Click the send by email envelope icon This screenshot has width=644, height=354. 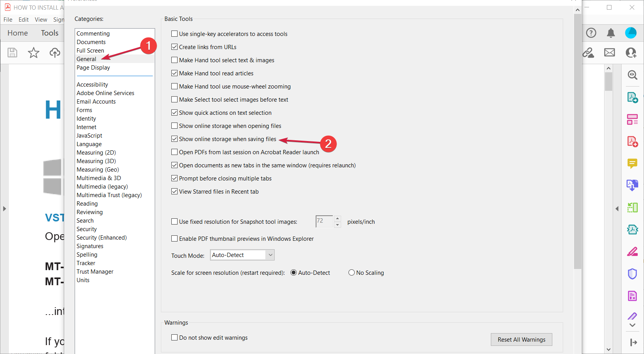610,52
